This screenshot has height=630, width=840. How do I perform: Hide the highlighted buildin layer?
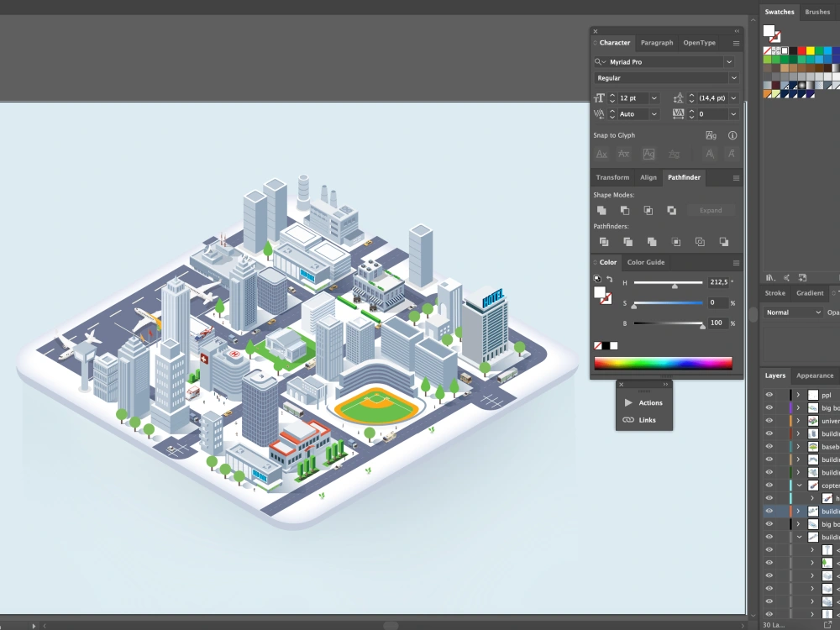(769, 511)
